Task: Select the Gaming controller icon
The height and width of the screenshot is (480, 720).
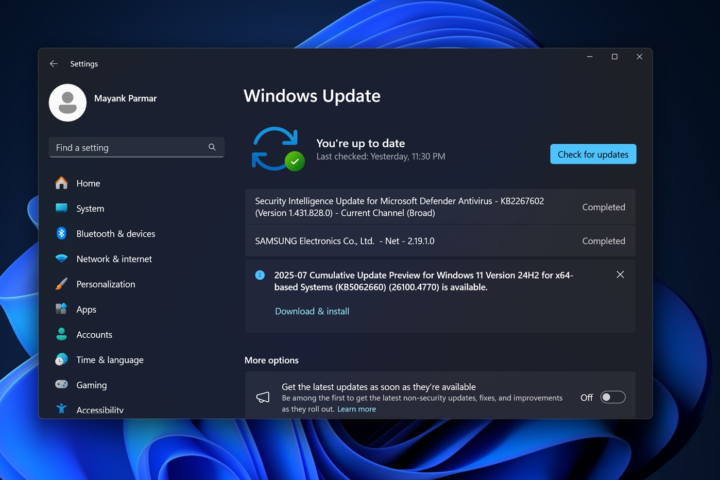Action: [62, 384]
